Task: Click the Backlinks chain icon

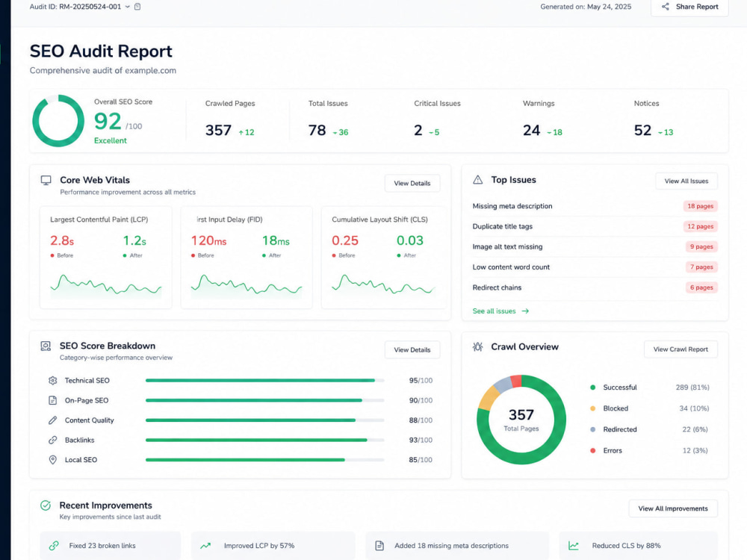Action: [x=53, y=440]
